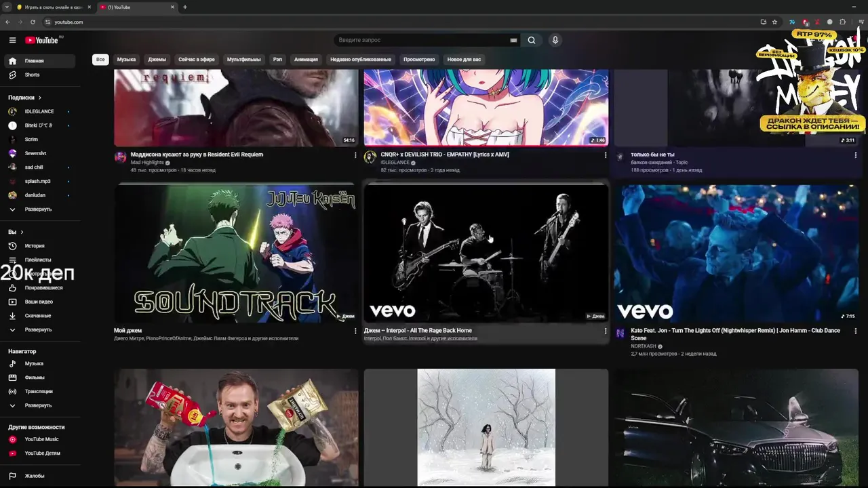Open the Extensions puzzle icon
The width and height of the screenshot is (868, 488).
tap(843, 22)
